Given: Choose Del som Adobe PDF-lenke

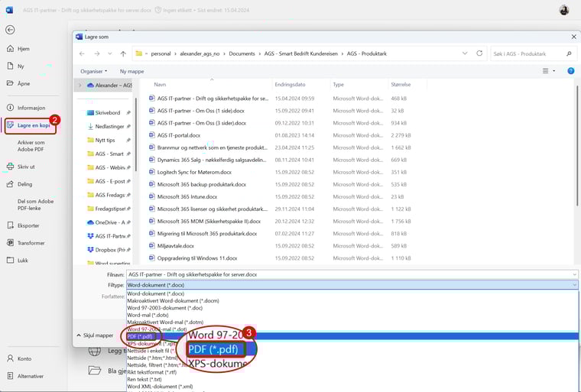Looking at the screenshot, I should (36, 205).
